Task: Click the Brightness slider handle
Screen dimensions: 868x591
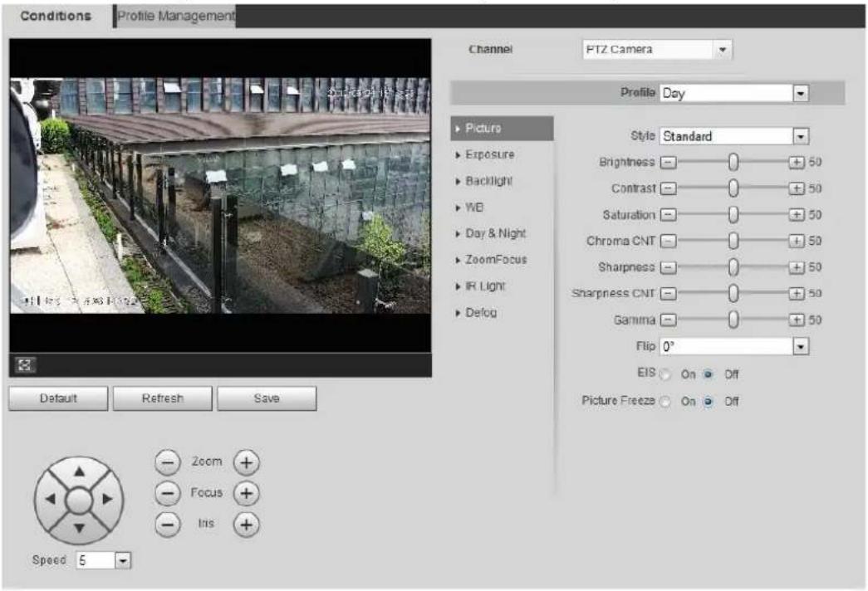Action: 733,162
